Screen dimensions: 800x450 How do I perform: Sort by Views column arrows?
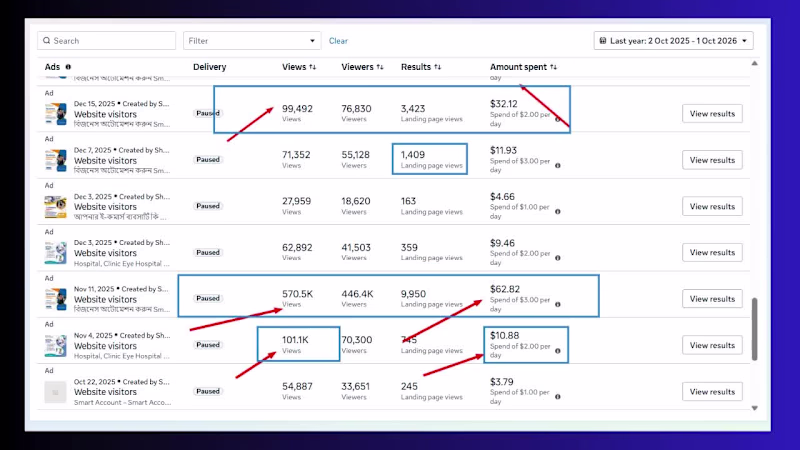point(313,67)
